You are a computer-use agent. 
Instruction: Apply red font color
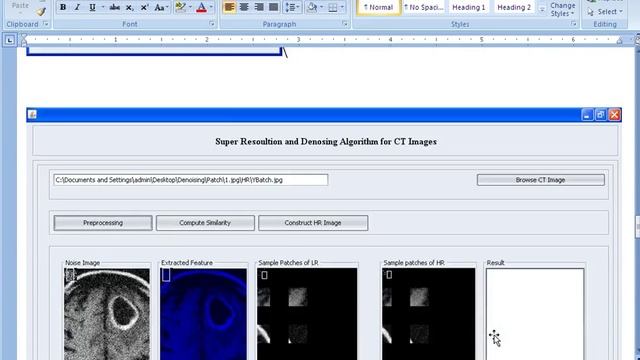201,7
